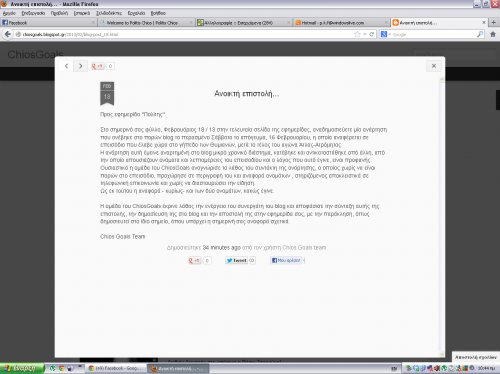Open next post with right chevron
Viewport: 500px width, 374px height.
point(80,66)
